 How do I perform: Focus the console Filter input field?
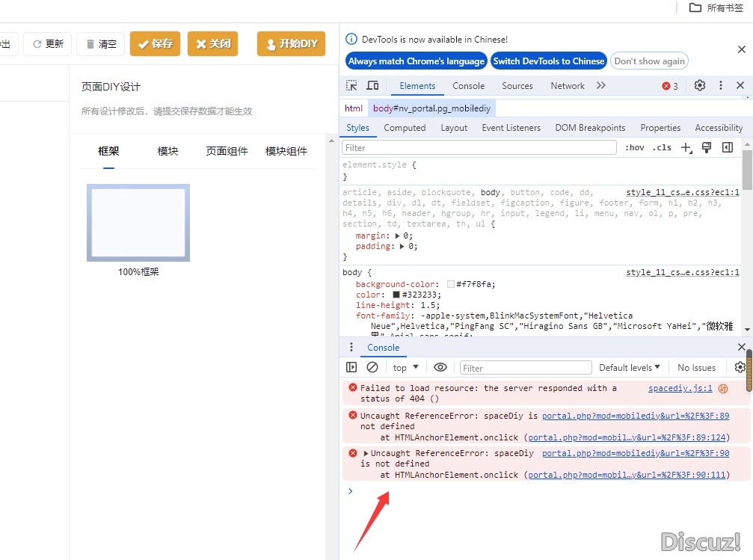pyautogui.click(x=526, y=368)
